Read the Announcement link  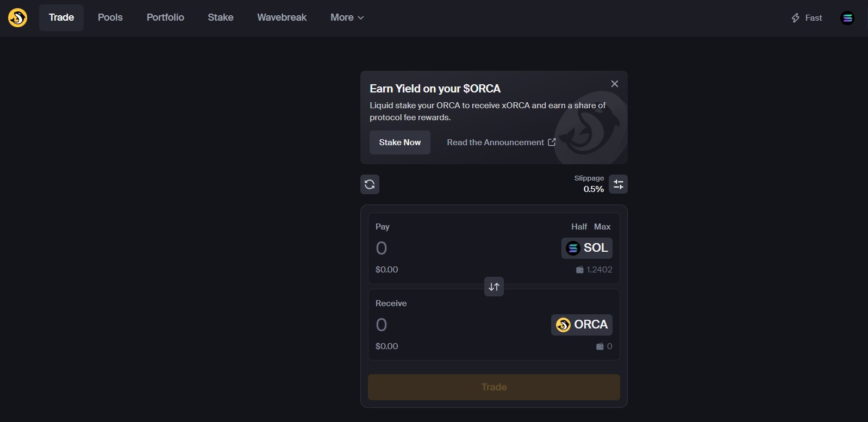495,142
